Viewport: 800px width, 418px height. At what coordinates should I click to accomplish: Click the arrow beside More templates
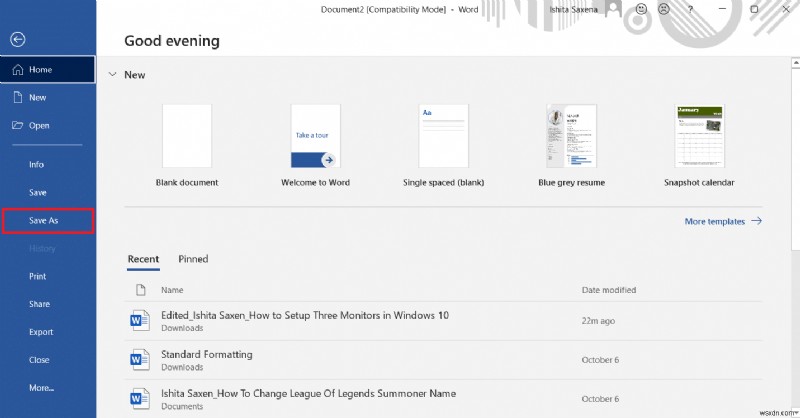(757, 221)
